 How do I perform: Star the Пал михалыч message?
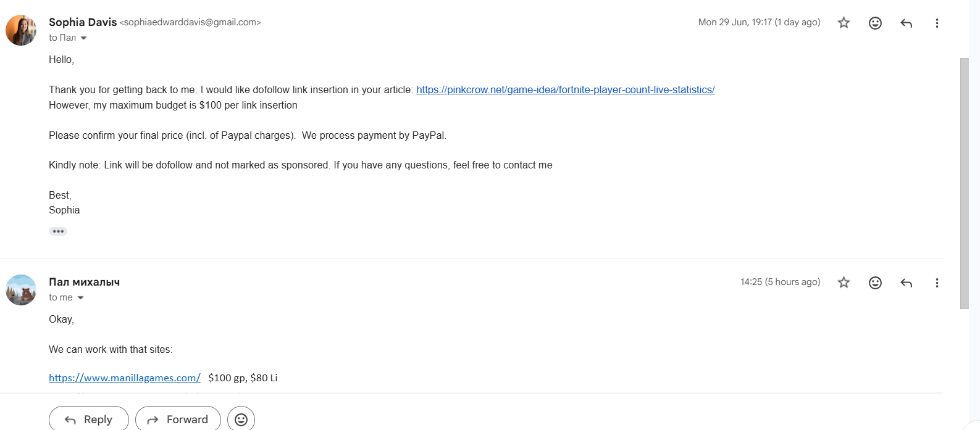coord(844,283)
